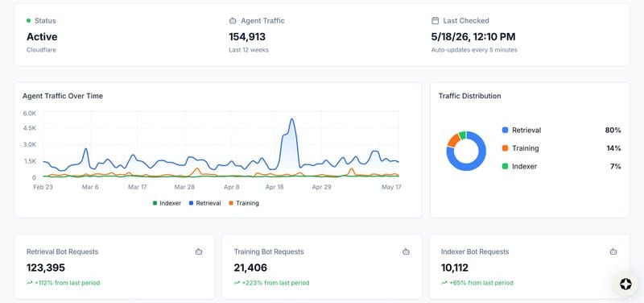The width and height of the screenshot is (644, 303).
Task: Click the Training Bot Requests title
Action: [269, 251]
